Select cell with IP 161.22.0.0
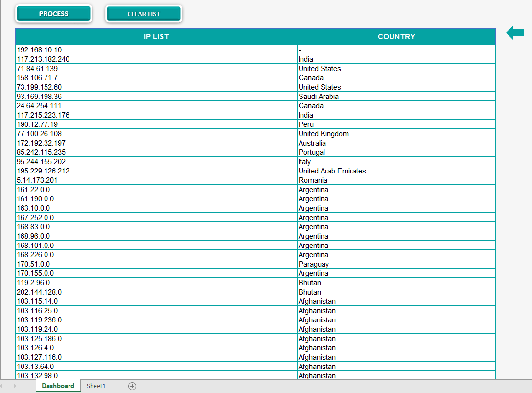Screen dimensions: 532x393 [x=157, y=190]
